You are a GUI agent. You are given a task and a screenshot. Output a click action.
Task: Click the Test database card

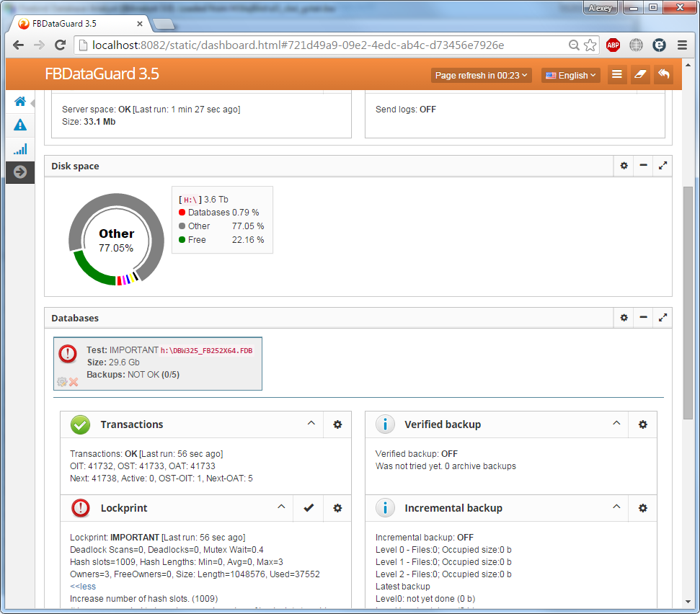158,363
